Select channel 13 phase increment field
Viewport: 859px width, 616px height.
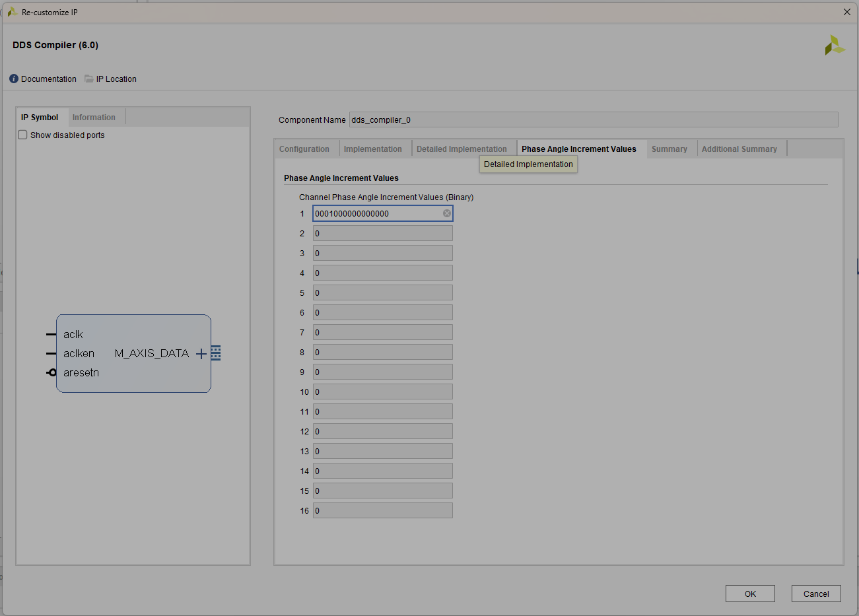[383, 451]
